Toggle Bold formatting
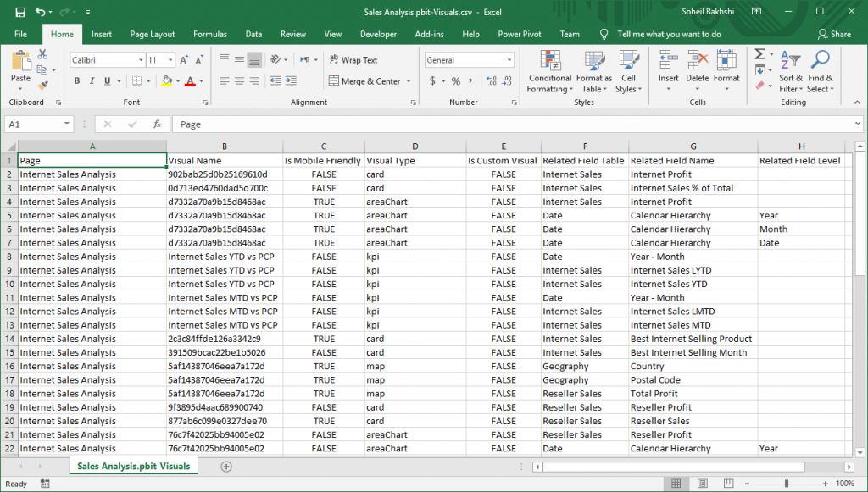The height and width of the screenshot is (492, 868). [77, 81]
